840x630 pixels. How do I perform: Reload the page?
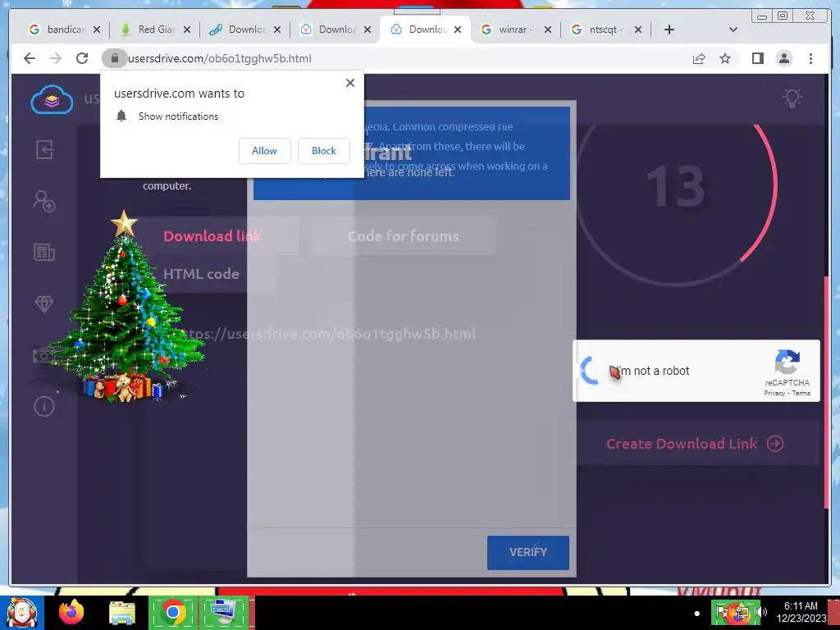pos(82,58)
